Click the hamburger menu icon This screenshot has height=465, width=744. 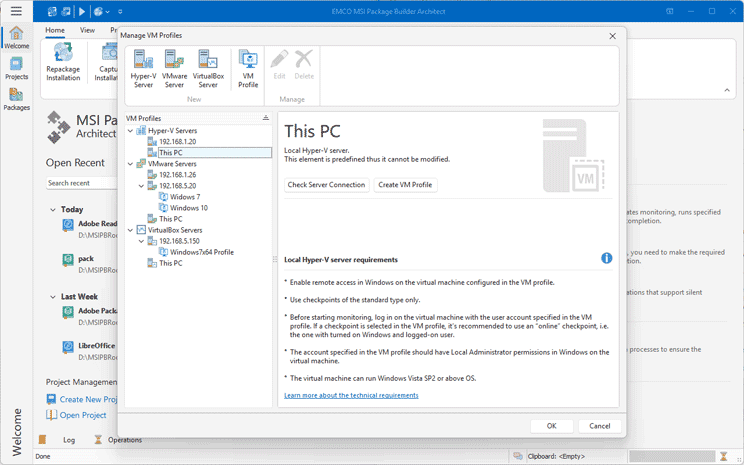coord(16,12)
